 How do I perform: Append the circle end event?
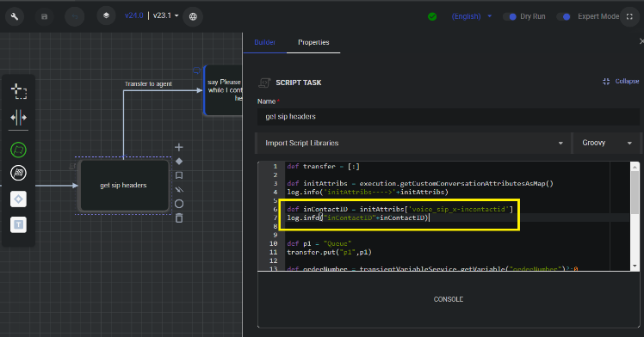179,204
